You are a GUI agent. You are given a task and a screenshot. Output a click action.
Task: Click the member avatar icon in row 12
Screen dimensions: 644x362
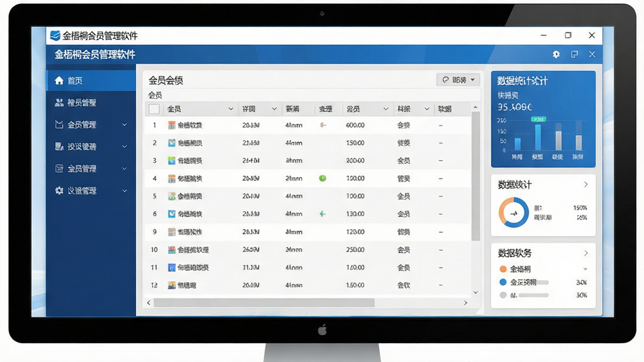coord(172,285)
